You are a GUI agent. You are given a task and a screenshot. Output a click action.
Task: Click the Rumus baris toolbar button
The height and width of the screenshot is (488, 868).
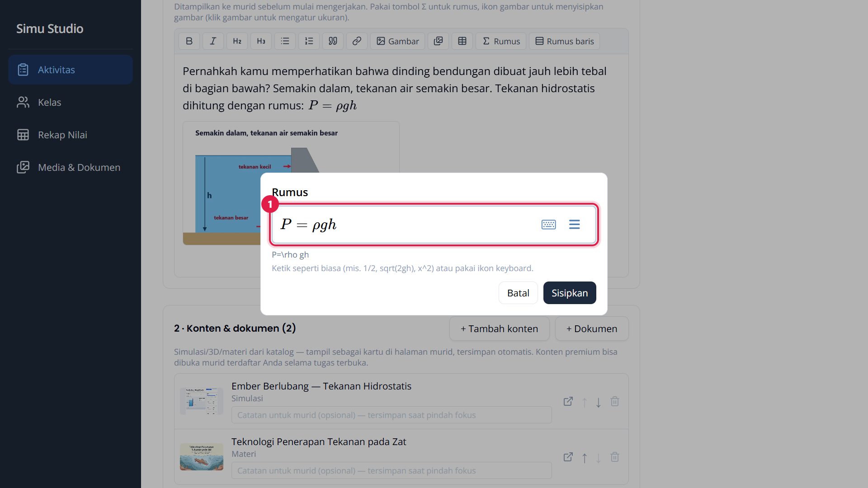pyautogui.click(x=565, y=41)
